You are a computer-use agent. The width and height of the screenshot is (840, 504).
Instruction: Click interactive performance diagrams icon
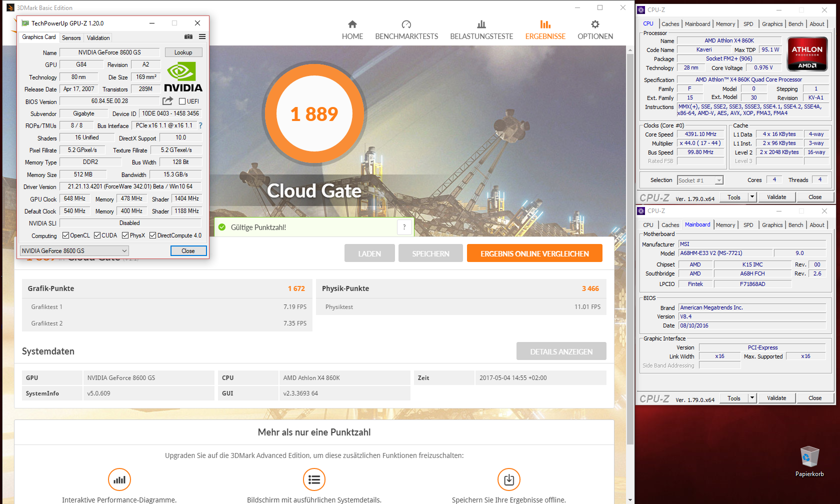pos(119,479)
